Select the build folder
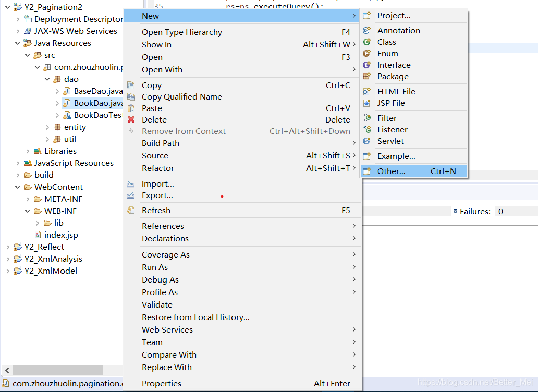This screenshot has width=538, height=392. [x=44, y=175]
